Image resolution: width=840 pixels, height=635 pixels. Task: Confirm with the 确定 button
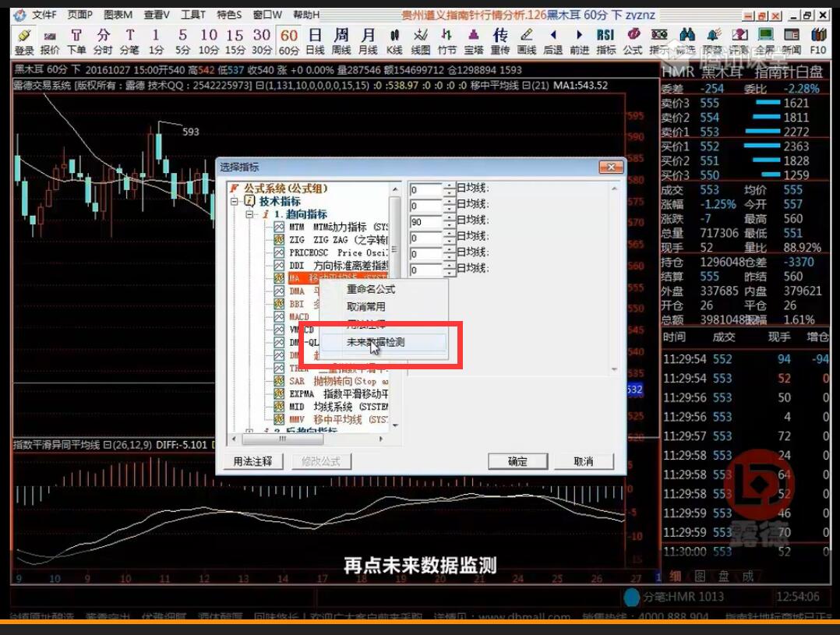tap(517, 461)
